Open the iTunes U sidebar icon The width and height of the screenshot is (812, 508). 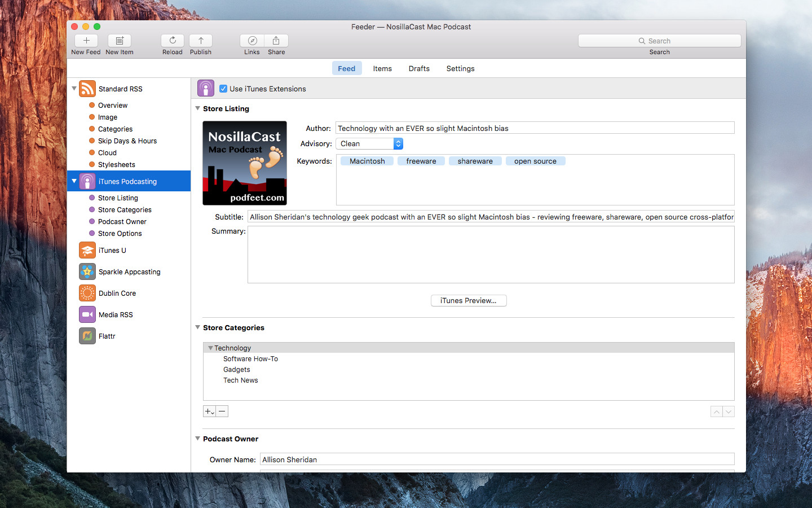tap(87, 250)
